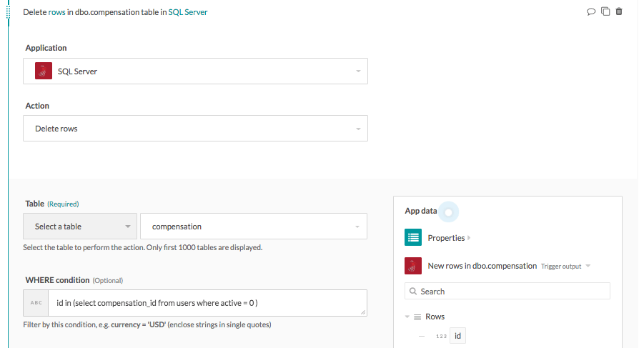The height and width of the screenshot is (348, 644).
Task: Click the magnifier icon in App data search
Action: 413,291
